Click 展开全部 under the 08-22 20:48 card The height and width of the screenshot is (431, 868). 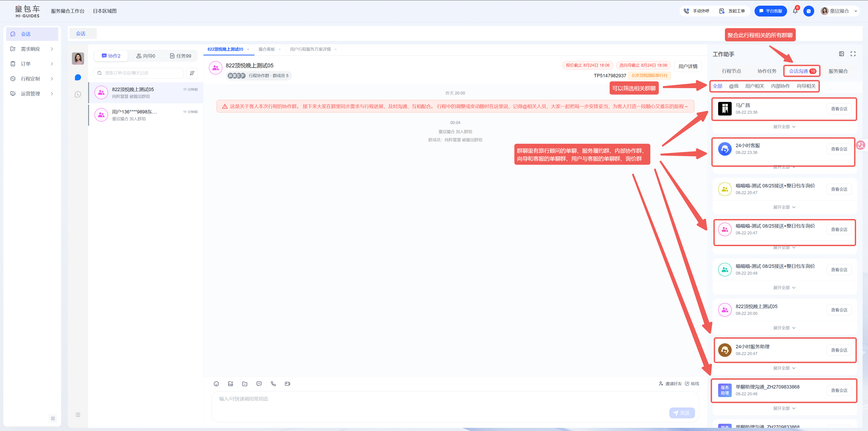[784, 288]
